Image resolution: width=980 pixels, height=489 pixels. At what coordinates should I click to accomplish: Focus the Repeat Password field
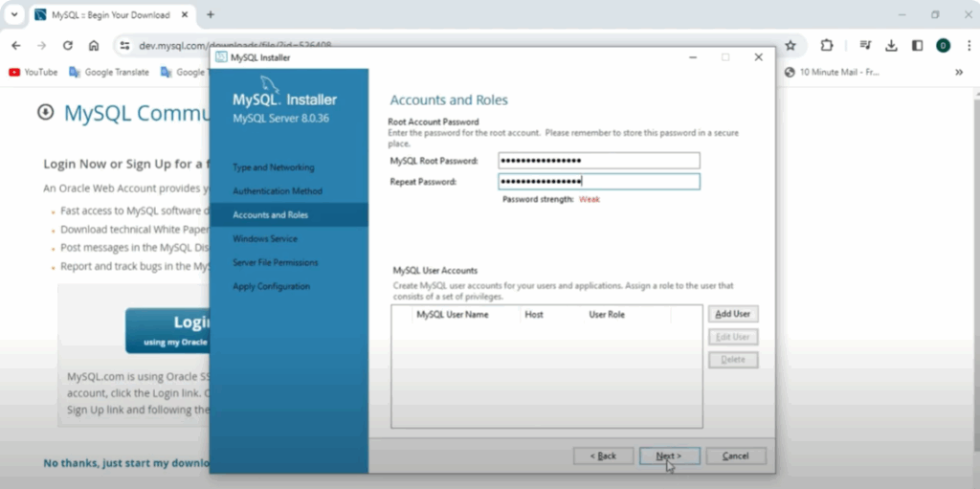coord(599,182)
